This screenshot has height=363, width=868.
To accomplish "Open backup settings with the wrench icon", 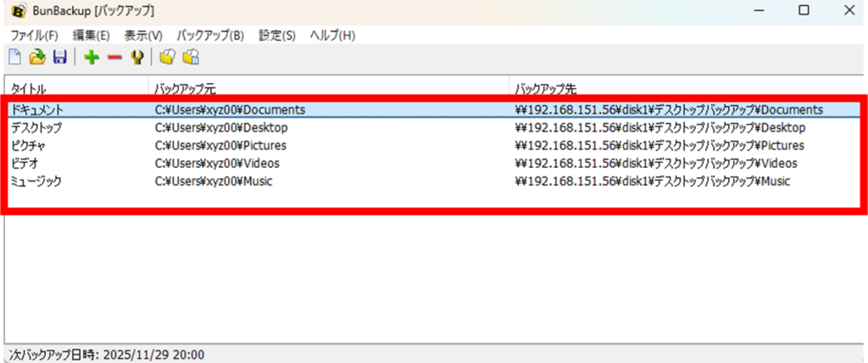I will point(137,57).
